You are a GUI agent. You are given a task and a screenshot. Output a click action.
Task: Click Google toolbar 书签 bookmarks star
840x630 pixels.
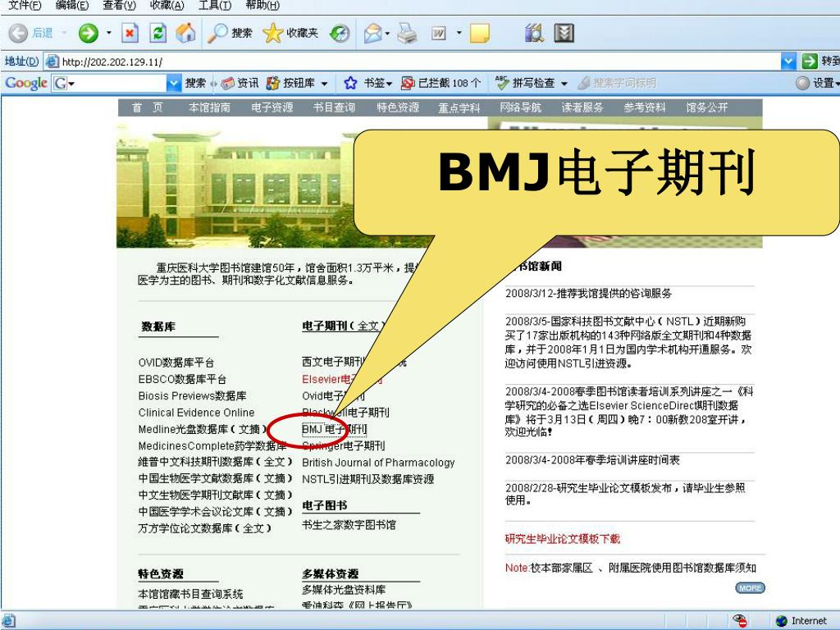350,83
